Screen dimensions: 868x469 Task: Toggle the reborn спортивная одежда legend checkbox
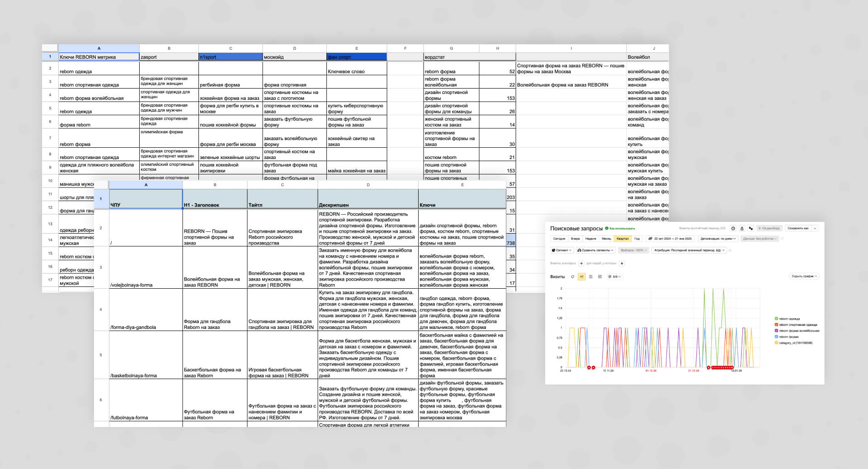pyautogui.click(x=776, y=325)
